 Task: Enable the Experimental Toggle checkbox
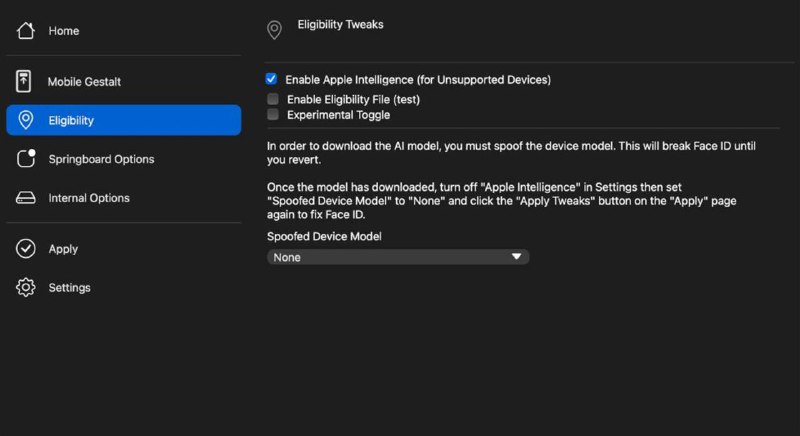[273, 114]
